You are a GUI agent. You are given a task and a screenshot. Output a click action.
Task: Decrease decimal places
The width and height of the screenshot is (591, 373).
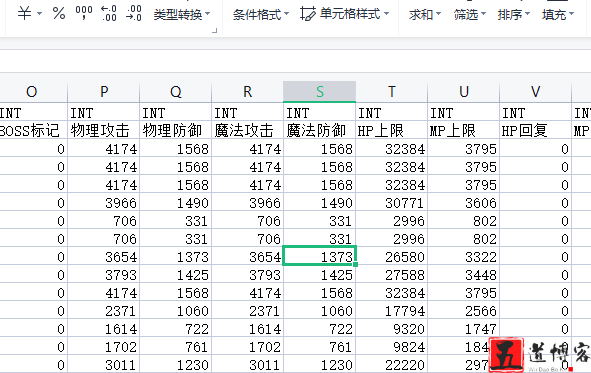(x=134, y=13)
